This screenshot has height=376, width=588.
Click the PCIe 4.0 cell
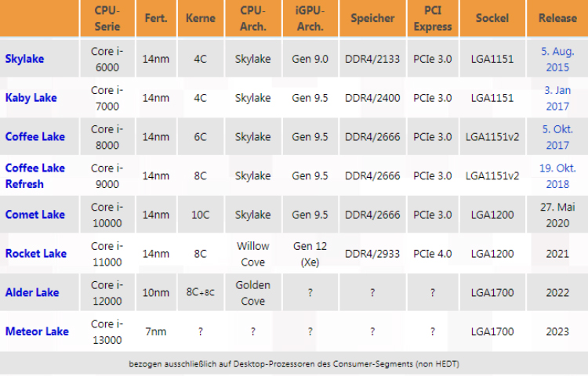pos(433,254)
